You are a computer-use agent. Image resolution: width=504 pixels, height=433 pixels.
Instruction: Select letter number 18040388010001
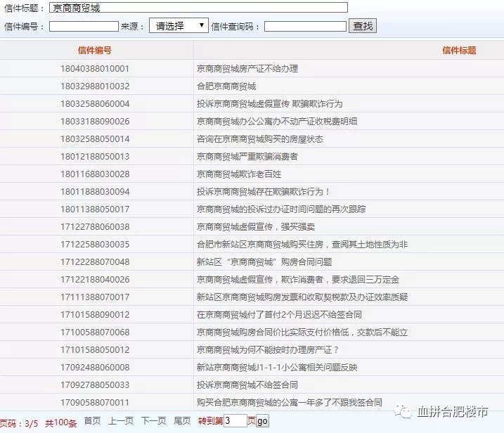click(x=95, y=68)
